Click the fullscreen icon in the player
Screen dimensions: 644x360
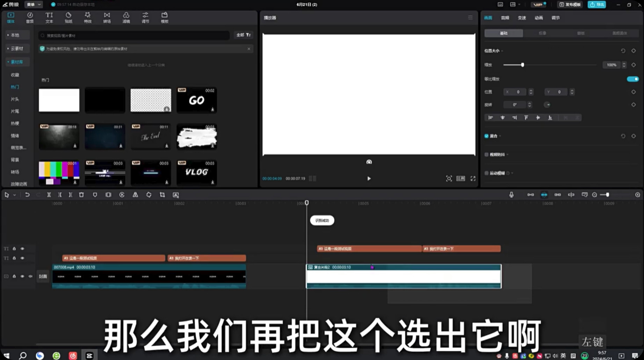click(x=473, y=179)
